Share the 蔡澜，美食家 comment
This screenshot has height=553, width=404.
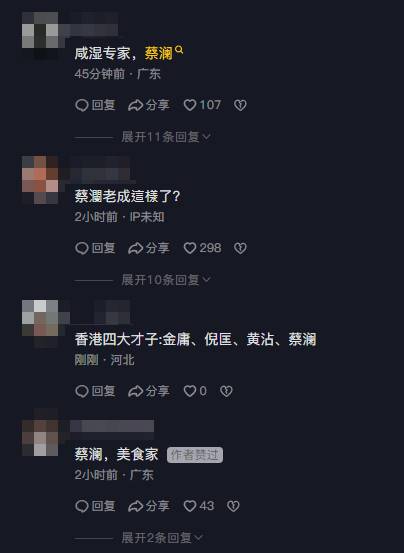(148, 506)
